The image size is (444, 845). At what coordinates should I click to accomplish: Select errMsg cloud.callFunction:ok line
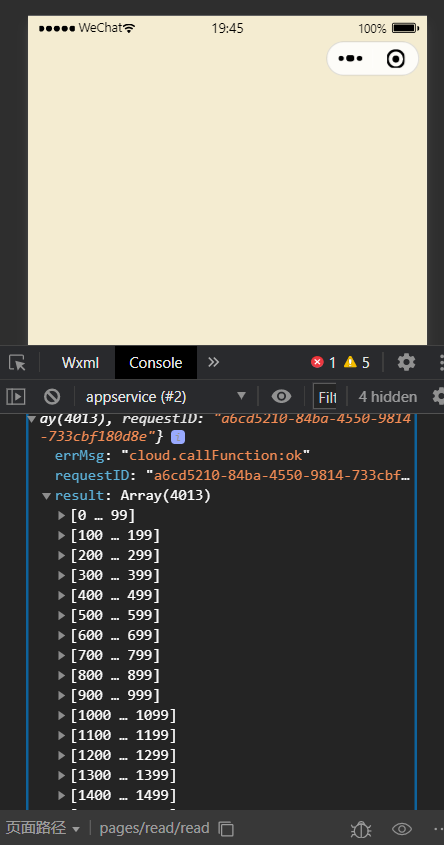[183, 456]
